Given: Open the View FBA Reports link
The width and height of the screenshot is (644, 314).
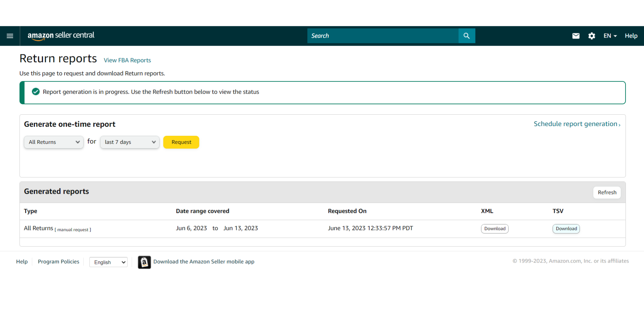Looking at the screenshot, I should tap(127, 61).
